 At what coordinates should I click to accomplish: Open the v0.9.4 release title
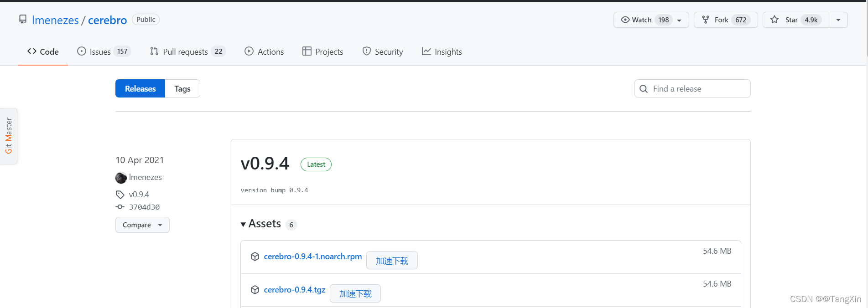point(265,164)
